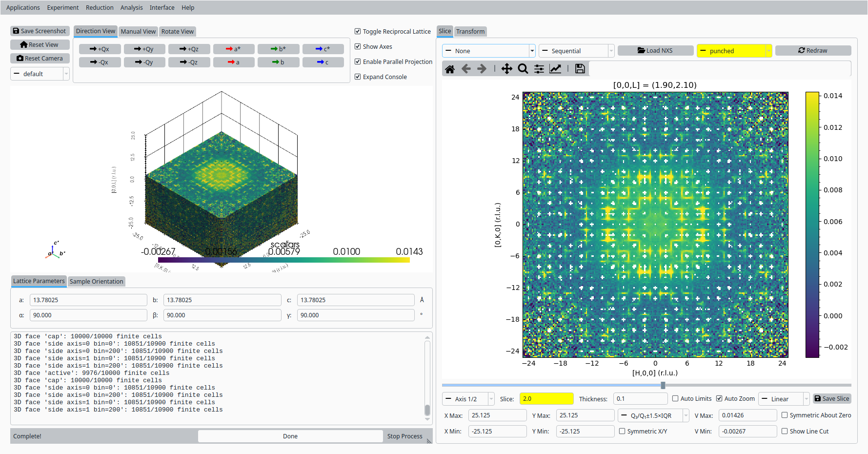The image size is (868, 454).
Task: Switch to the Transform tab
Action: [x=470, y=31]
